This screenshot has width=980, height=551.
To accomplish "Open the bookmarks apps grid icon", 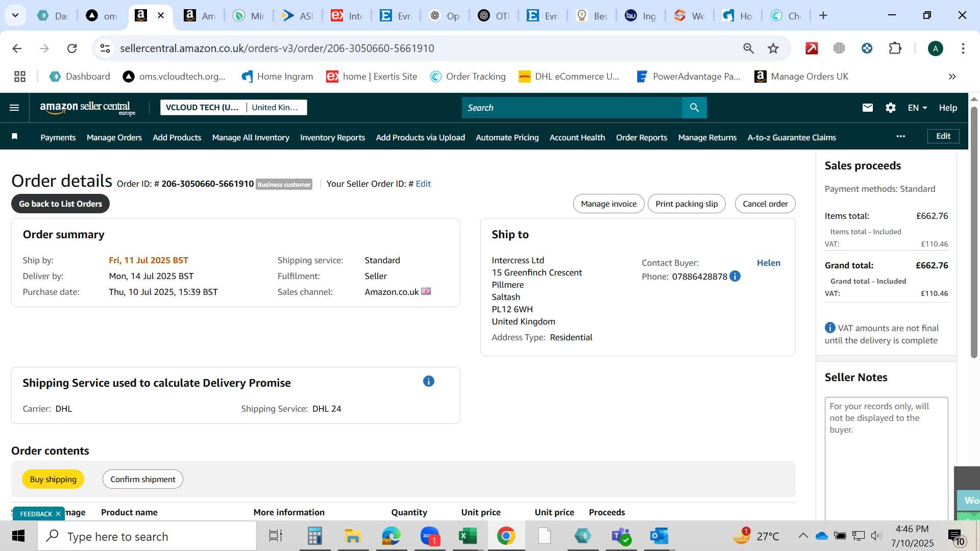I will [20, 77].
